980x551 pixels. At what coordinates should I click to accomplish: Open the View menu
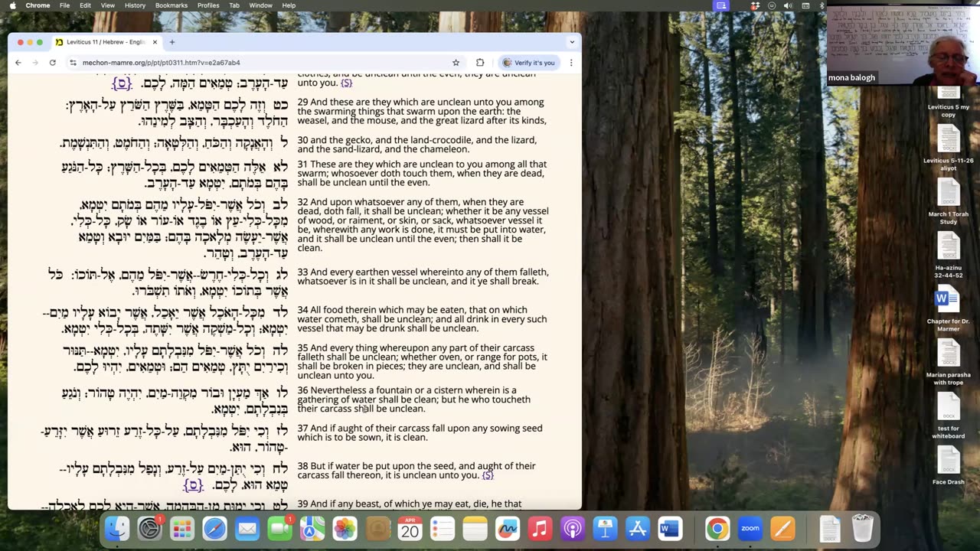click(108, 5)
